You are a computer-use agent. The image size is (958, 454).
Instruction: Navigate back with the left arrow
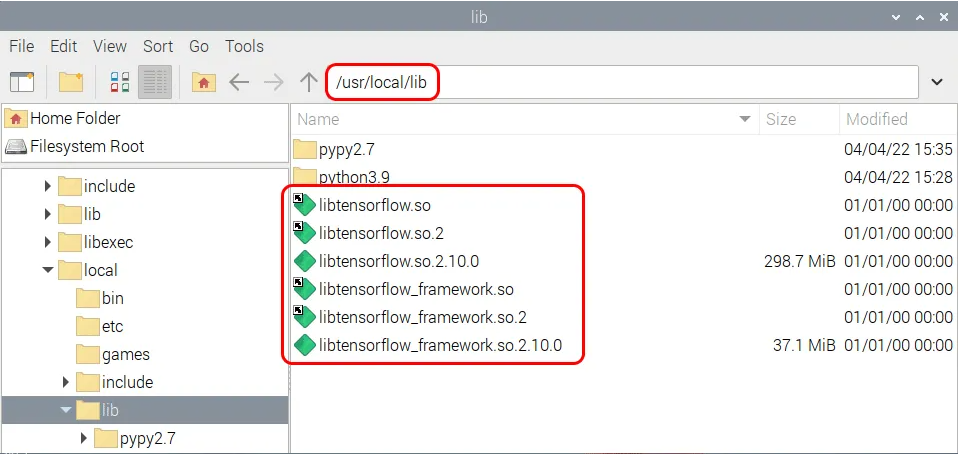tap(239, 82)
